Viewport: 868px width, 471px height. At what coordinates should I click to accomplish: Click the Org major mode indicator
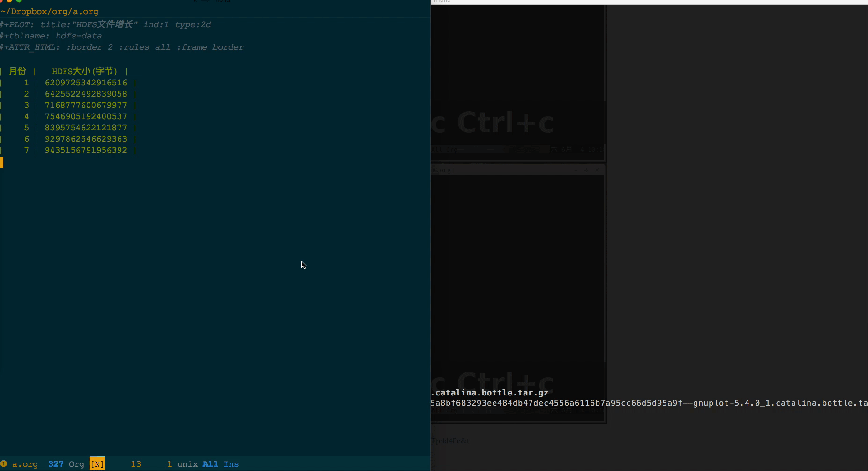point(76,464)
